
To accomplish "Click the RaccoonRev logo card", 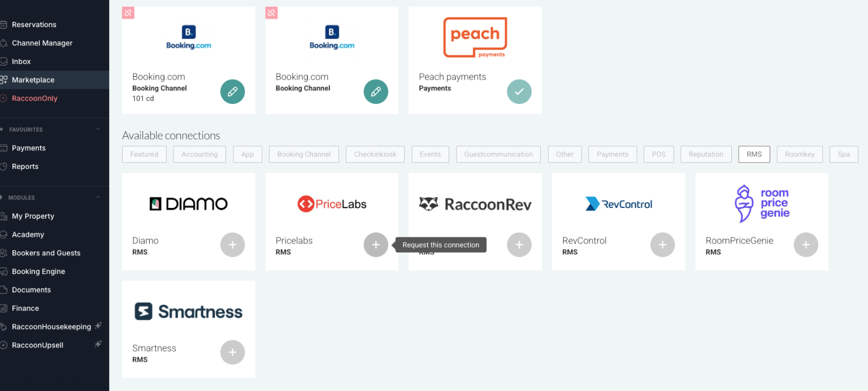I will [475, 204].
